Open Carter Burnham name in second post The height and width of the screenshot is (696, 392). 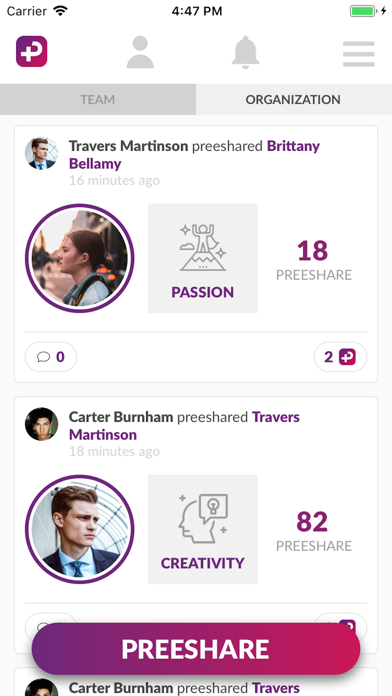pos(121,417)
